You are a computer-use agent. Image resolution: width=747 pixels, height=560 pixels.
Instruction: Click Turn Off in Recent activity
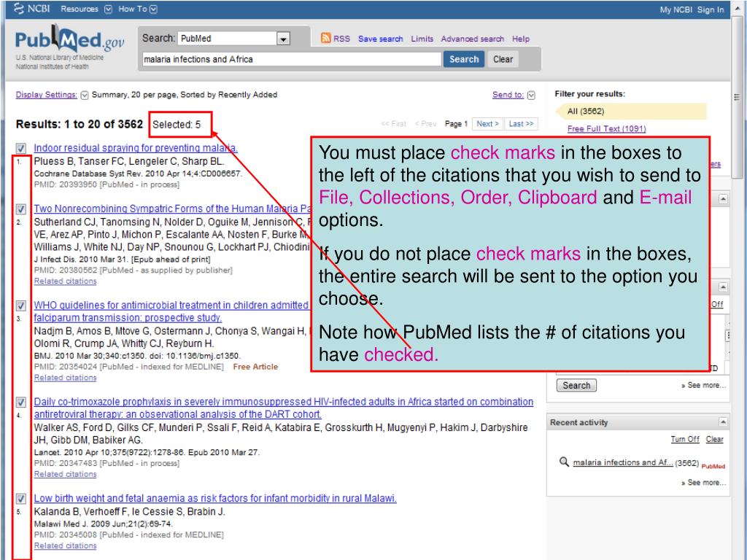tap(684, 439)
